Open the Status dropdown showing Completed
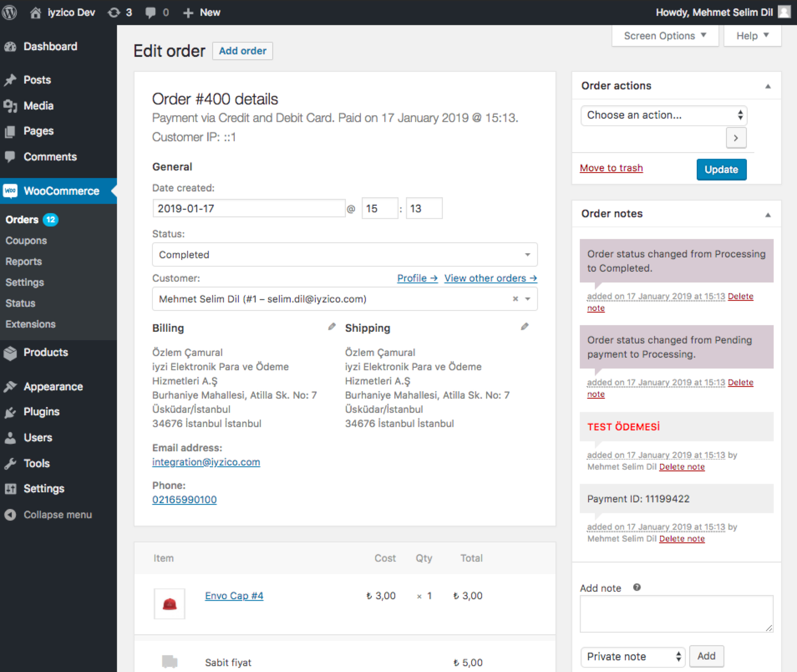The height and width of the screenshot is (672, 797). pyautogui.click(x=345, y=254)
